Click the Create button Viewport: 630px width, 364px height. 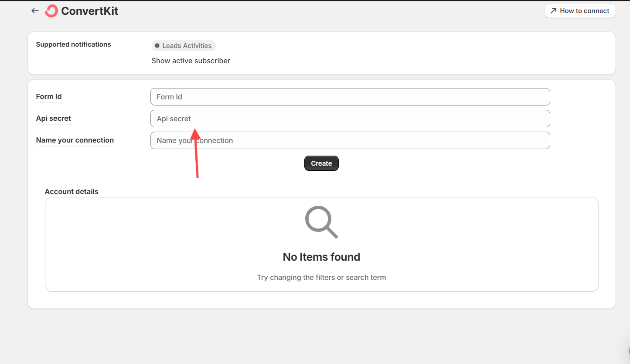tap(321, 163)
